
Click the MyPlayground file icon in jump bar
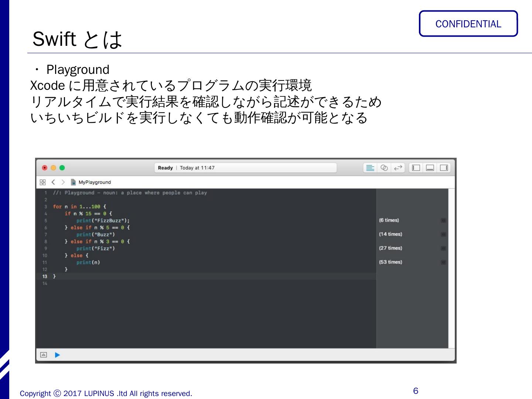click(73, 182)
